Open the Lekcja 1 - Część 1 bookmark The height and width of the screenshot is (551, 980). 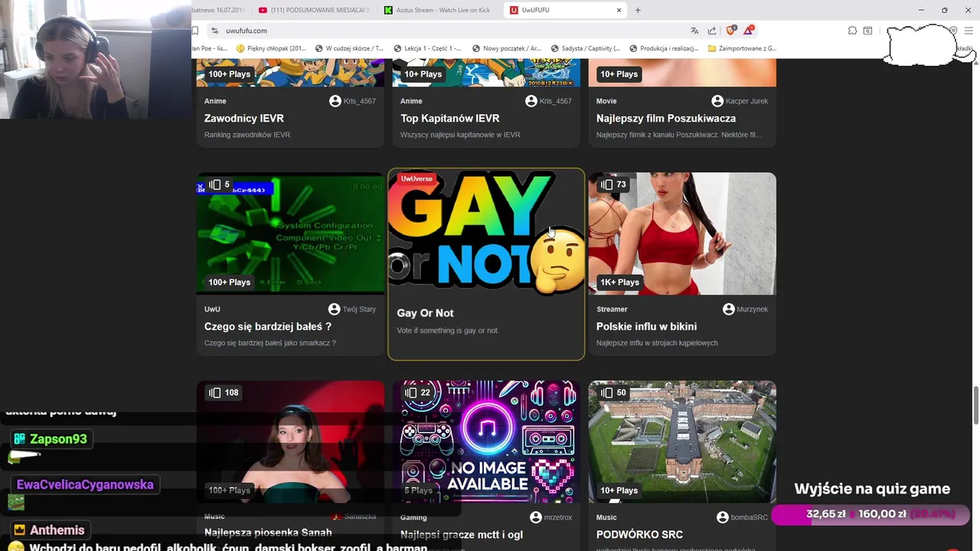click(428, 48)
